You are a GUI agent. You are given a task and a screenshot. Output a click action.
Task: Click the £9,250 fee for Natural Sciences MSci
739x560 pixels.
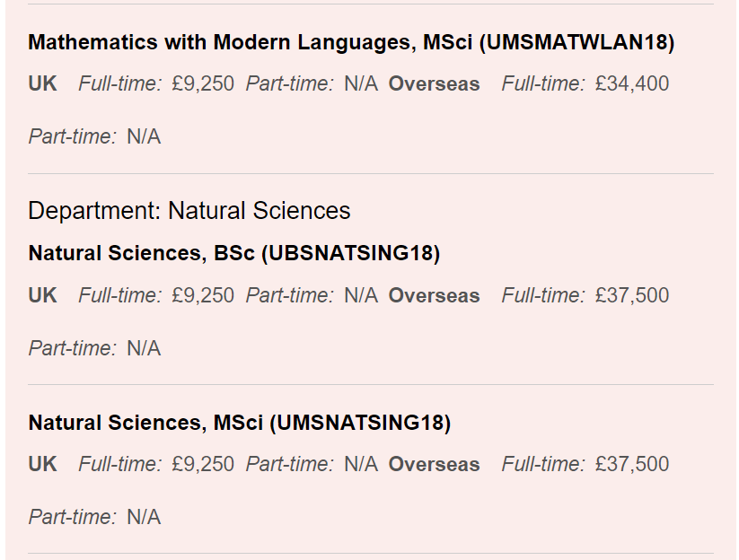coord(203,464)
